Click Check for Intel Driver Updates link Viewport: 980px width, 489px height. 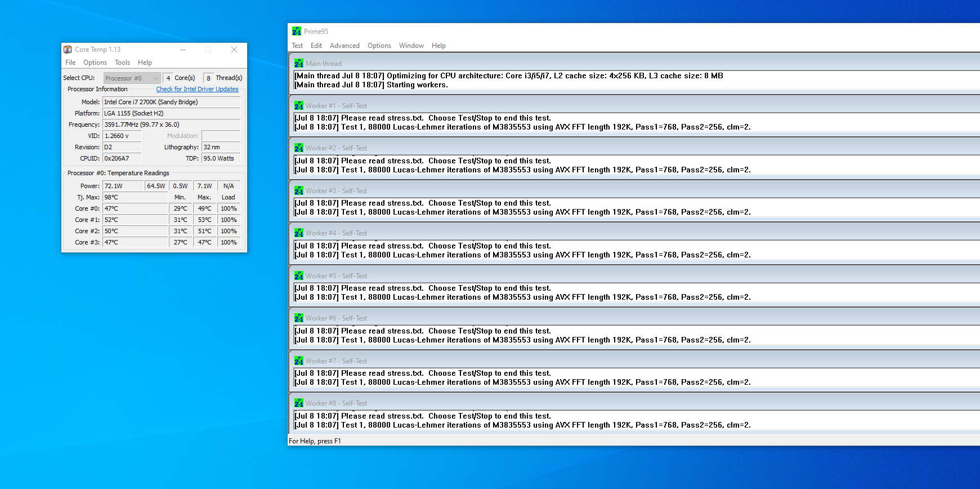(197, 89)
